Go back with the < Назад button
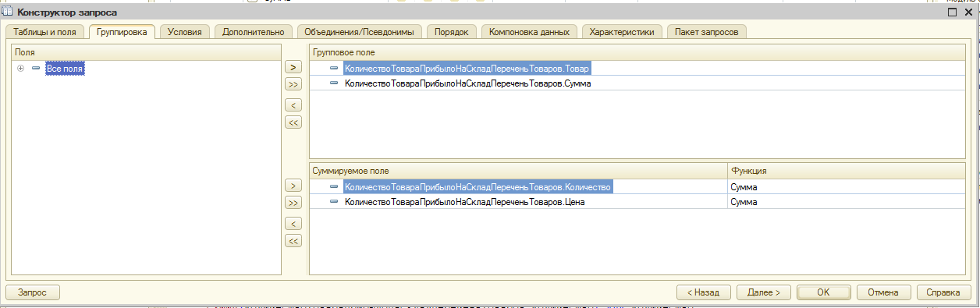Viewport: 980px width, 308px height. point(705,292)
